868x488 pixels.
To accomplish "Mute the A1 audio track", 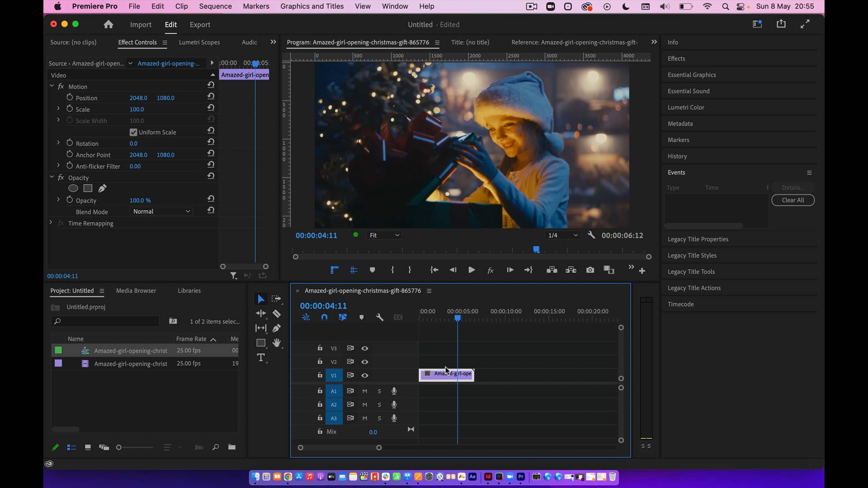I will click(365, 391).
